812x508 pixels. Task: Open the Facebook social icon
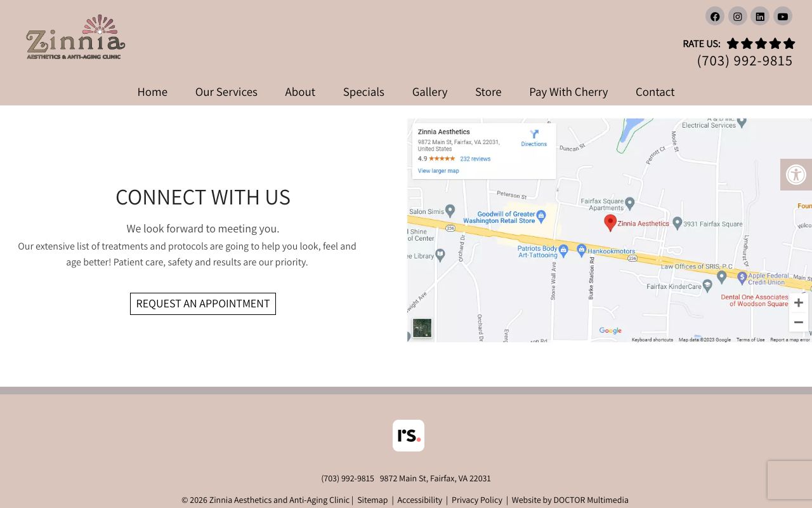pyautogui.click(x=715, y=16)
